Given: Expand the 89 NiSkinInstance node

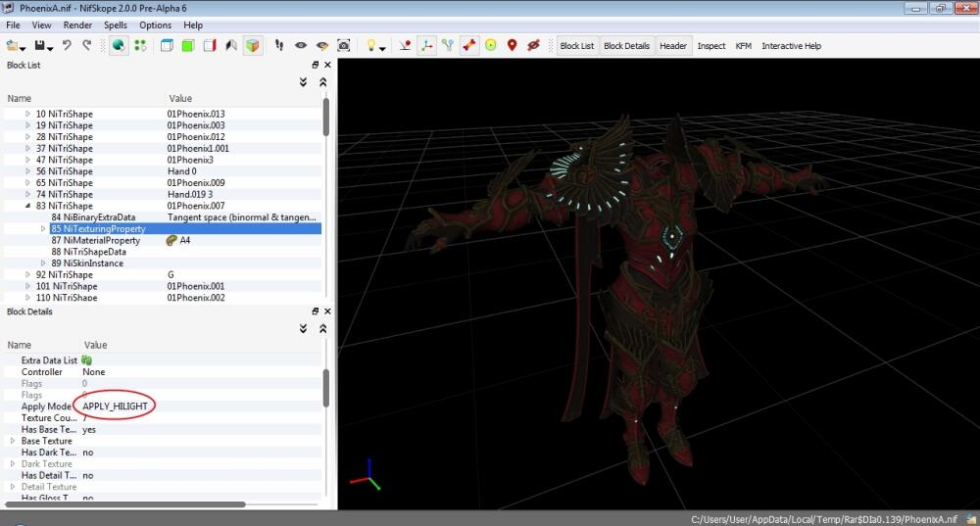Looking at the screenshot, I should coord(43,263).
